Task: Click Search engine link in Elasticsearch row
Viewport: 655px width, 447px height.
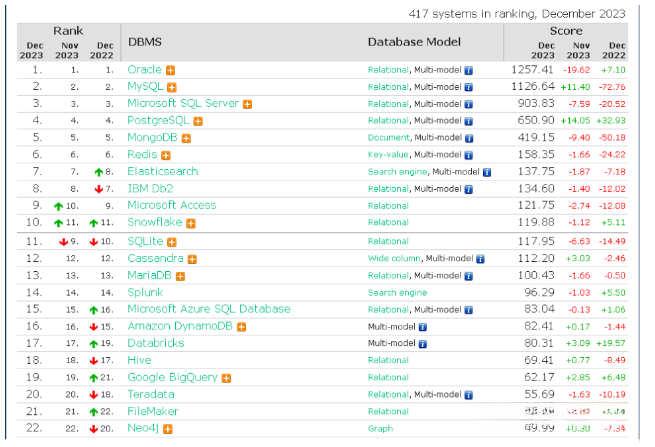Action: click(398, 172)
